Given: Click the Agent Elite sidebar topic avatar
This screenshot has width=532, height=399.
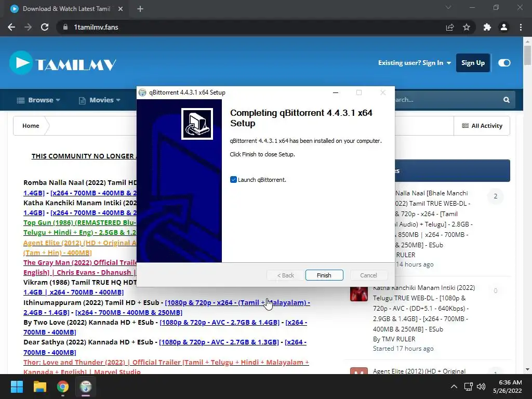Looking at the screenshot, I should click(359, 371).
